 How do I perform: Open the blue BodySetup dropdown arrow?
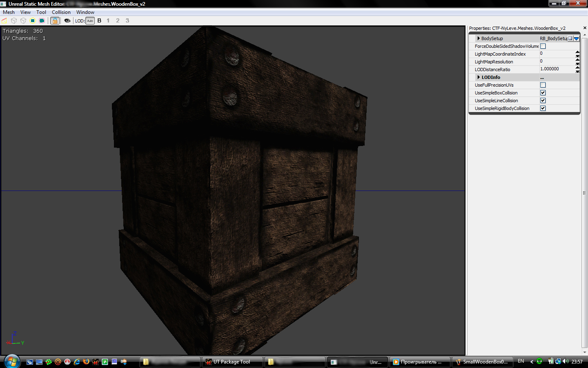click(x=576, y=38)
